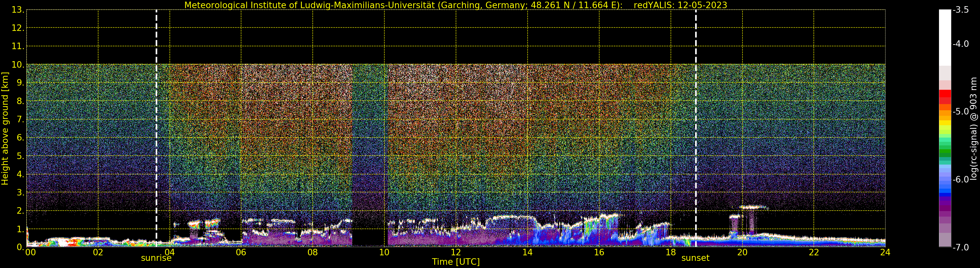Screen dimensions: 980x268
Task: Click the dashed white sunset marker line
Action: click(696, 128)
